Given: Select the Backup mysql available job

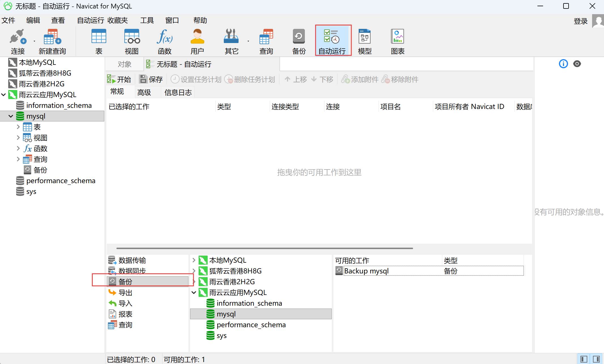Looking at the screenshot, I should pyautogui.click(x=366, y=271).
